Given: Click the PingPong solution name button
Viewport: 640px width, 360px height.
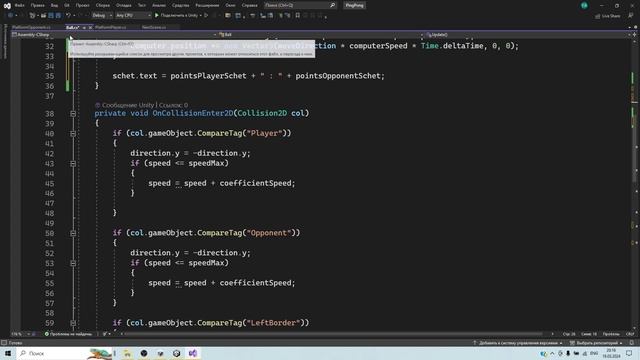Looking at the screenshot, I should 354,5.
